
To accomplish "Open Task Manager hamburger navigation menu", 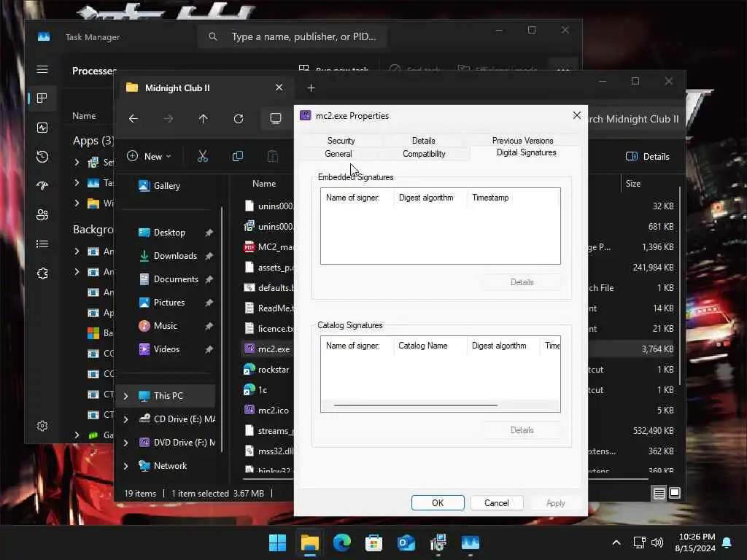I will tap(42, 69).
